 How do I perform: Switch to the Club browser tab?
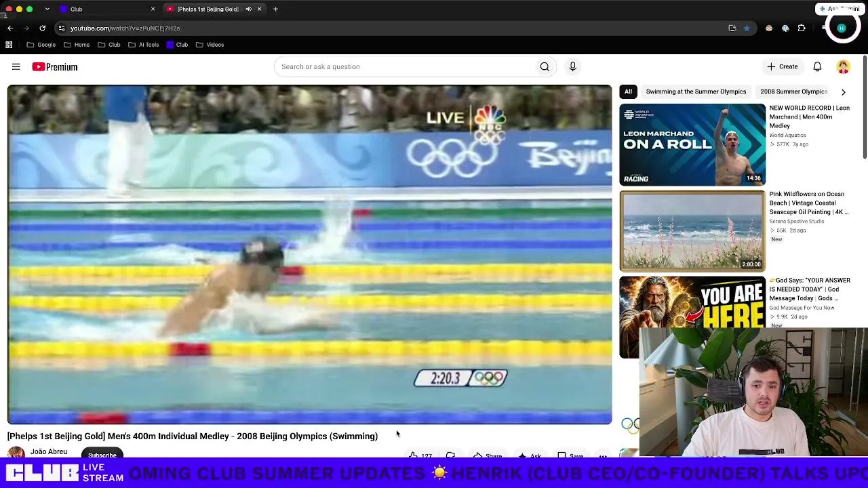click(x=105, y=9)
